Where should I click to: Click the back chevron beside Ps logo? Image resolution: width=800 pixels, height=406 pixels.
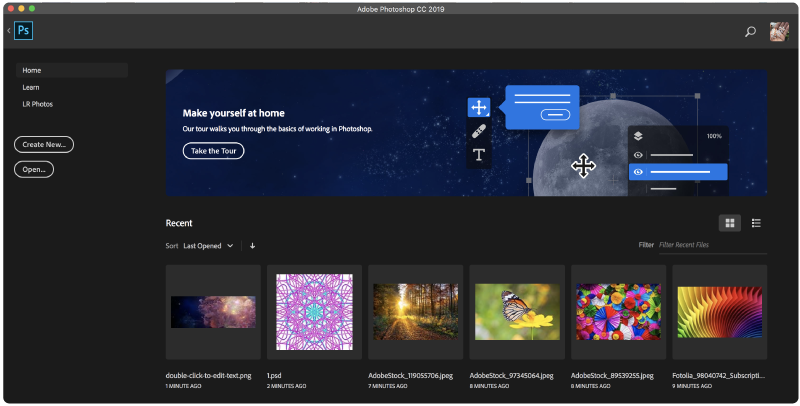coord(9,31)
